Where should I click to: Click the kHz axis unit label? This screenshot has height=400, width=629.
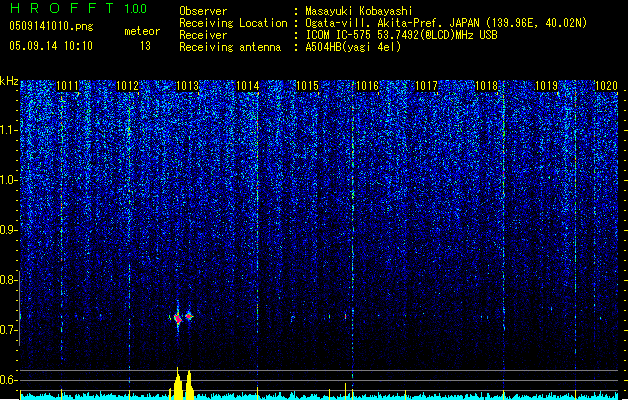click(x=9, y=81)
